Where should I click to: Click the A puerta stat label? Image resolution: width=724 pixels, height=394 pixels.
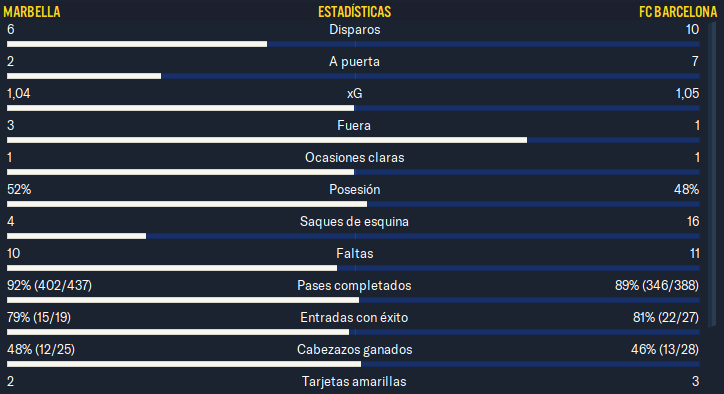click(x=354, y=61)
